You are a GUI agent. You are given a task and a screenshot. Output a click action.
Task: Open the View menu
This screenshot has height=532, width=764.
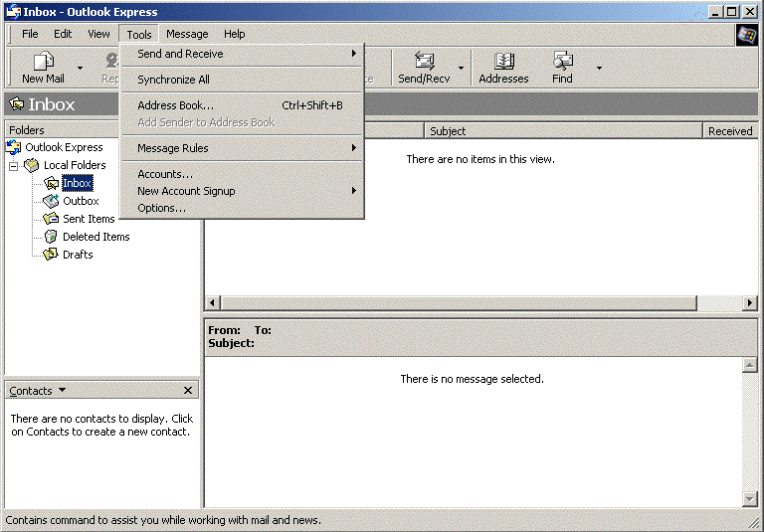pyautogui.click(x=98, y=34)
